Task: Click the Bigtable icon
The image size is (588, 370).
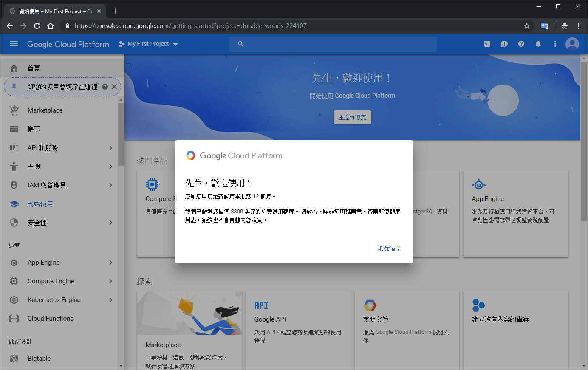Action: coord(14,359)
